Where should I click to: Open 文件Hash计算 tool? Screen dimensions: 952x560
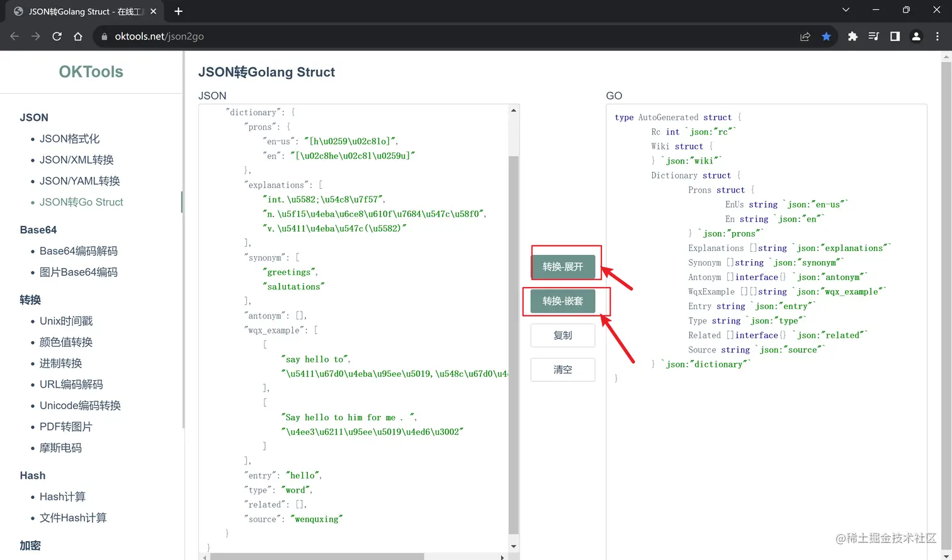[73, 518]
